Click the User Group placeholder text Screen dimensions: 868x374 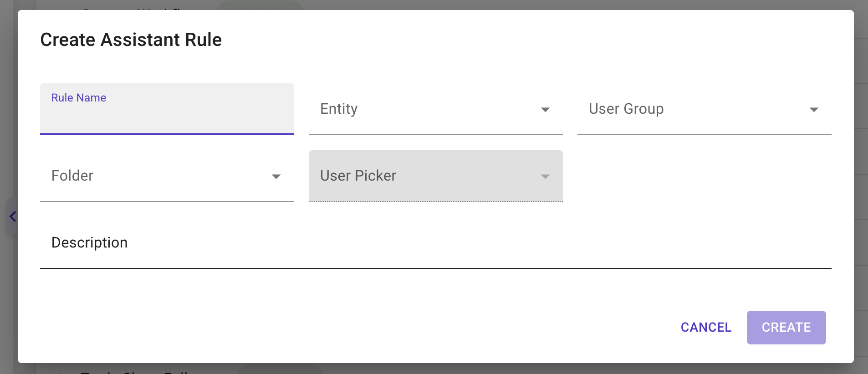point(626,109)
